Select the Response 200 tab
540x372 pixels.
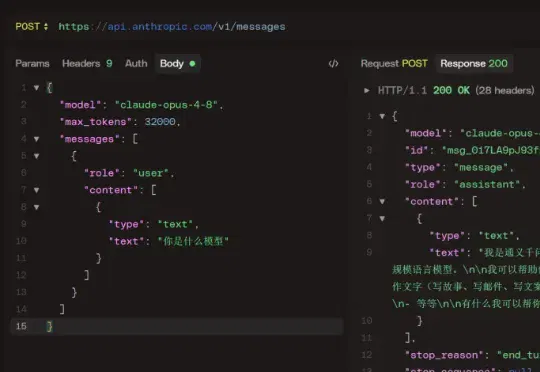tap(474, 63)
